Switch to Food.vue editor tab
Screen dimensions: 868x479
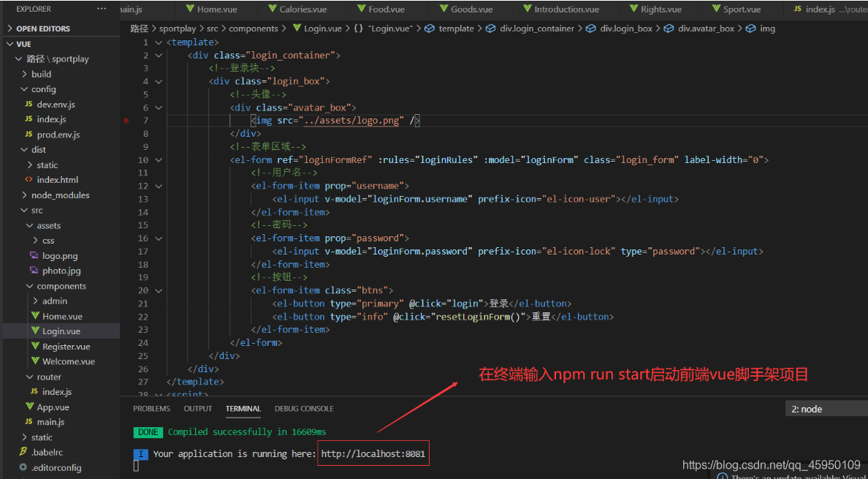[387, 10]
